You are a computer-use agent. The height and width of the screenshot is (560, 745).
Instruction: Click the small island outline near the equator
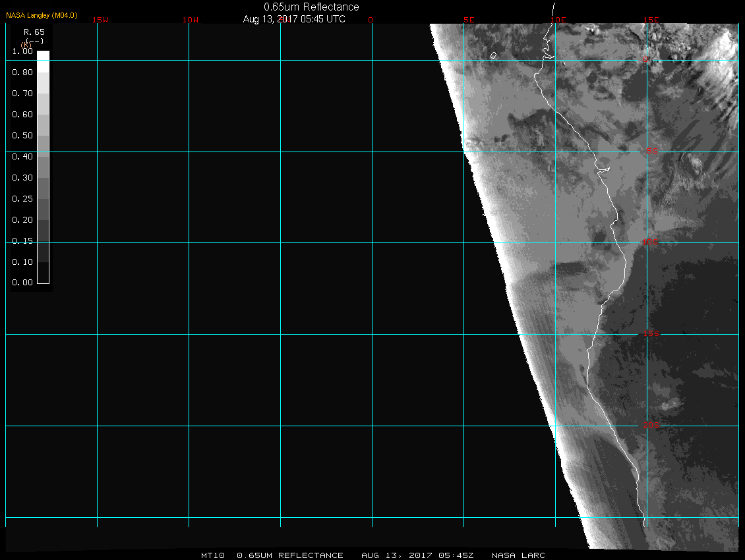pos(494,55)
